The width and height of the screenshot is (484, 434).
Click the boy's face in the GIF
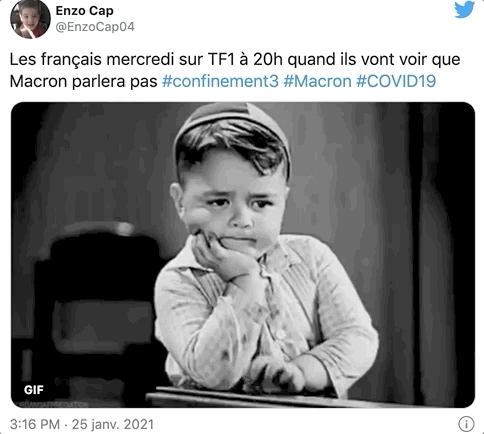(x=233, y=207)
